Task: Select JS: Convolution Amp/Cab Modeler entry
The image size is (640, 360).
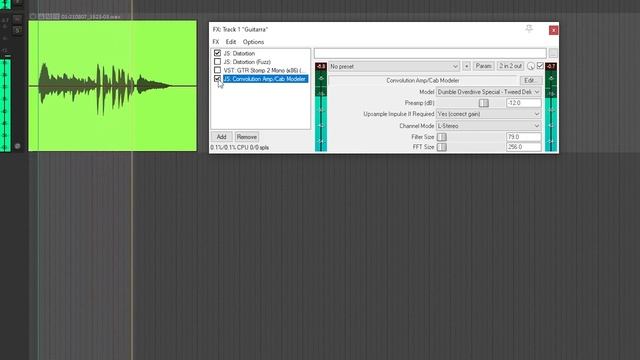Action: point(265,79)
